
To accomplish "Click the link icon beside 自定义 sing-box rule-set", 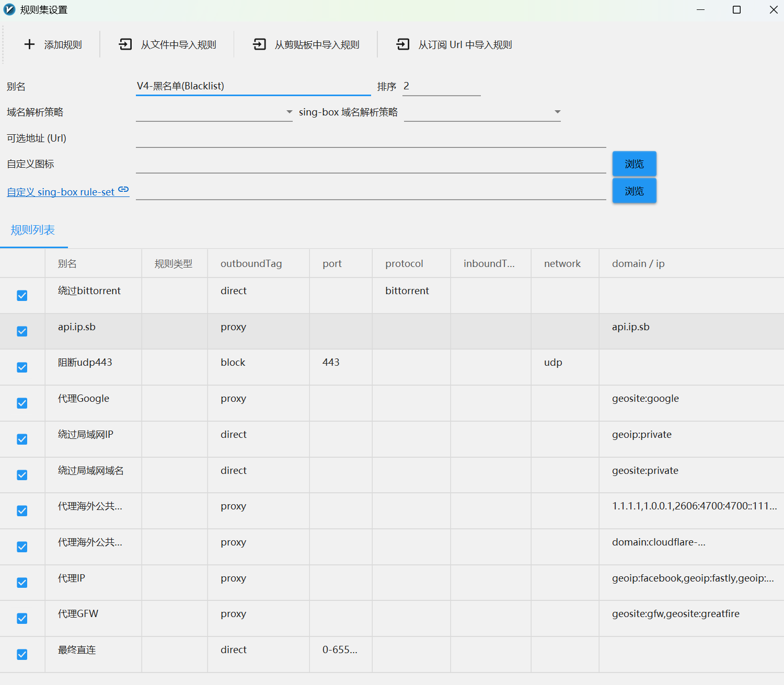I will pos(123,190).
